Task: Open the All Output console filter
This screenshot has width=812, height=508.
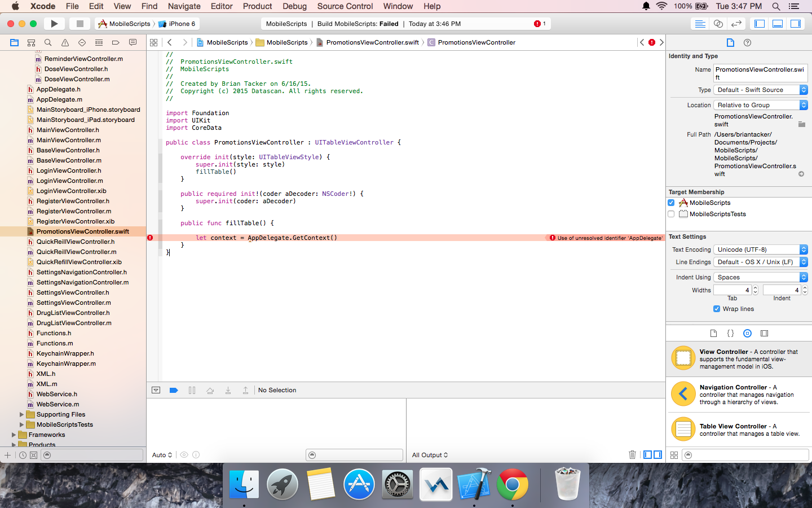Action: pos(430,455)
